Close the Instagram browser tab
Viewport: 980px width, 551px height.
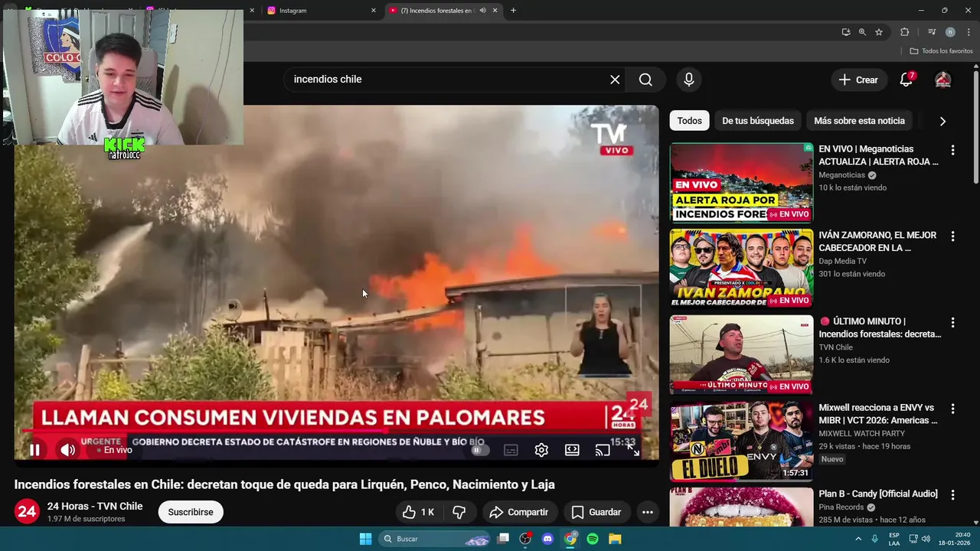click(374, 11)
